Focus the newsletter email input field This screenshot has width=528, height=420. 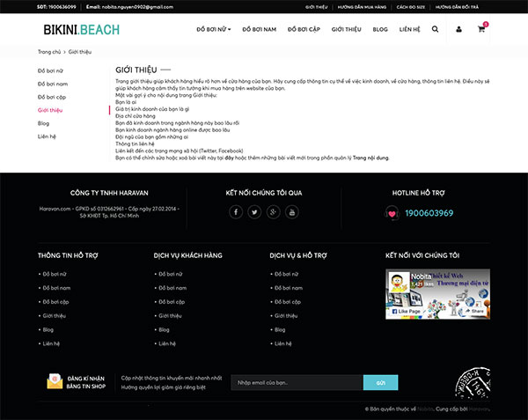coord(297,383)
